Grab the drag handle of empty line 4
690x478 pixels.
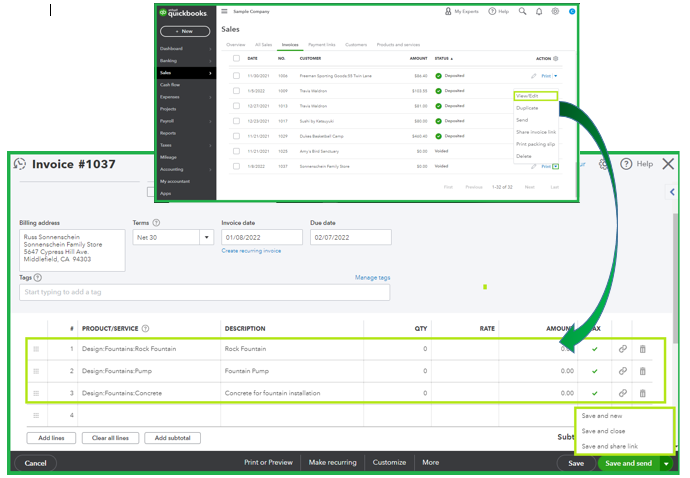click(36, 415)
